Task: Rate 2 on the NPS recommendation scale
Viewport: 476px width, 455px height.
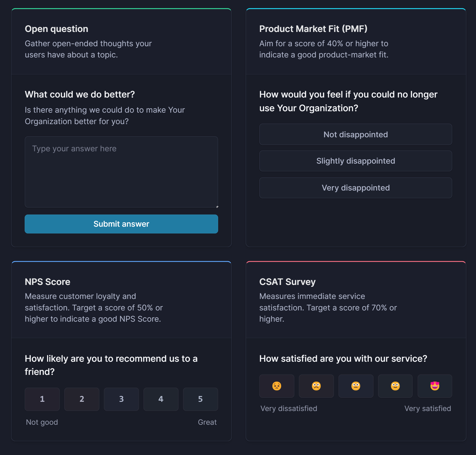Action: (81, 399)
